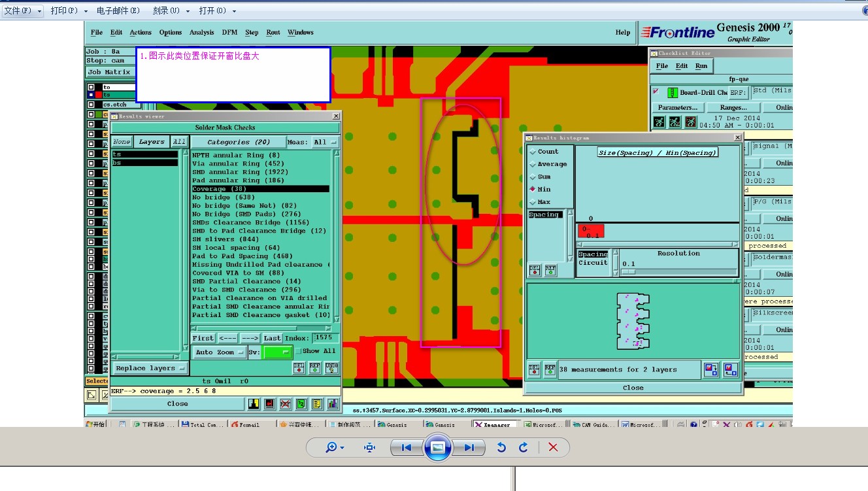Open the 刻录(U) dropdown menu
Image resolution: width=868 pixels, height=491 pixels.
click(171, 10)
